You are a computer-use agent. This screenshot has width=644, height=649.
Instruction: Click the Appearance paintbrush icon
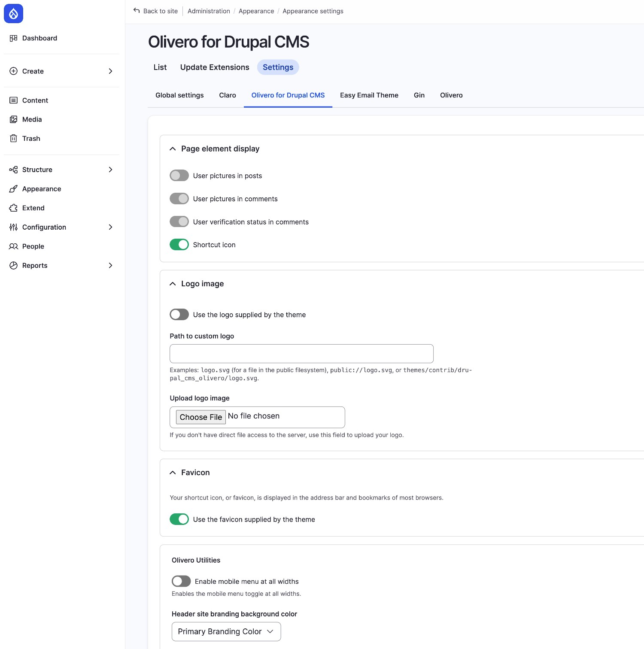pyautogui.click(x=13, y=189)
